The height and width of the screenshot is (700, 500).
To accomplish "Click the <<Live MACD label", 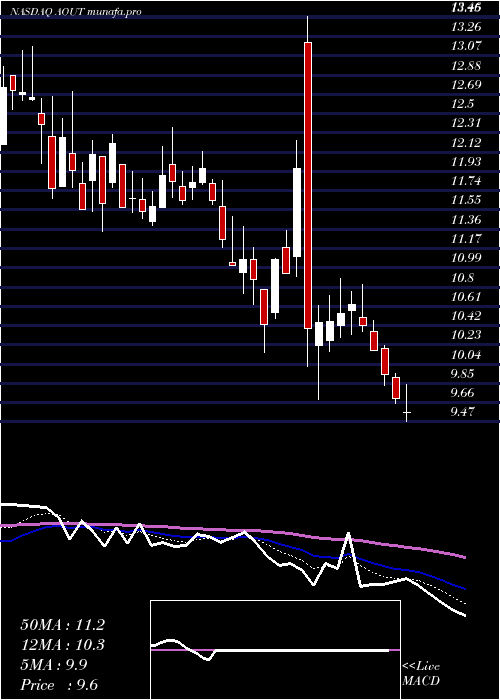I will pos(421,674).
